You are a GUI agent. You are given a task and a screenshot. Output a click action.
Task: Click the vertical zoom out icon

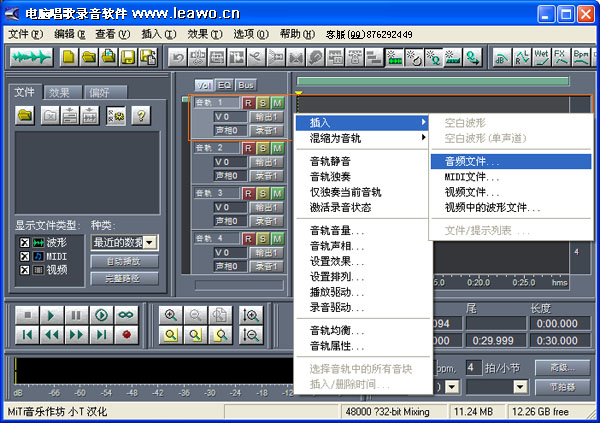(x=251, y=335)
